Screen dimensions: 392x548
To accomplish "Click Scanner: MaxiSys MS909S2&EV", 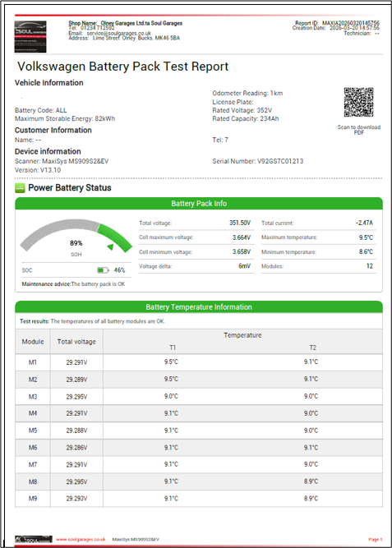I will click(62, 161).
